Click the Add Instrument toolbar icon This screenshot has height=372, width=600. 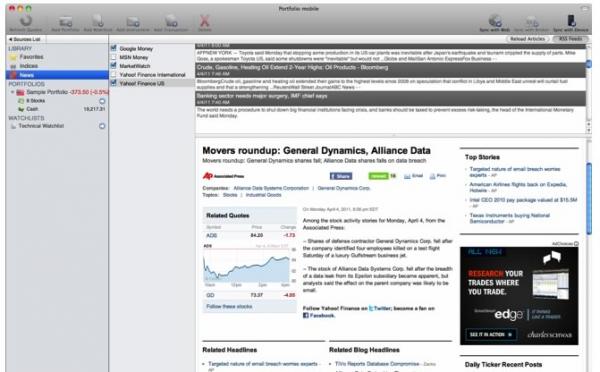pyautogui.click(x=133, y=21)
